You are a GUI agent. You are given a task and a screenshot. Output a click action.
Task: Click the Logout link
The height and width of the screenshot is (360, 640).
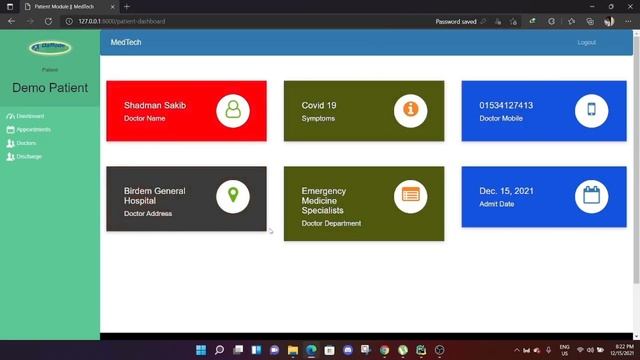587,42
